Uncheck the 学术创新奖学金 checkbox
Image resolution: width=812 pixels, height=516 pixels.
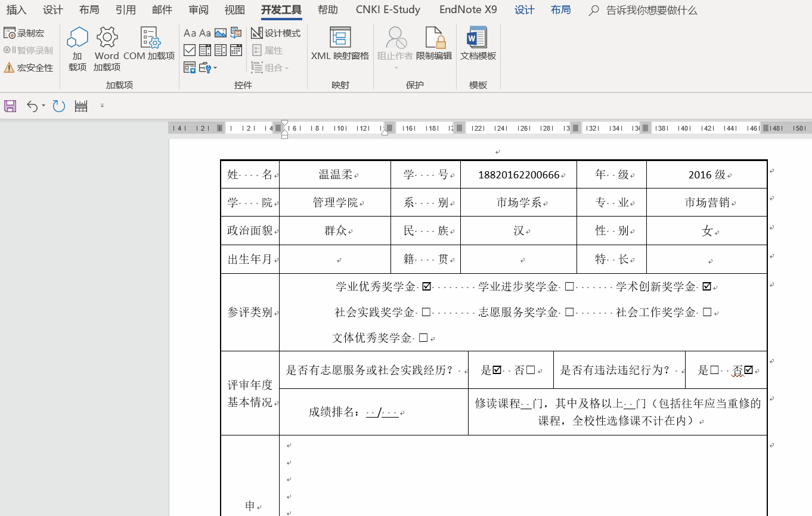pos(707,287)
